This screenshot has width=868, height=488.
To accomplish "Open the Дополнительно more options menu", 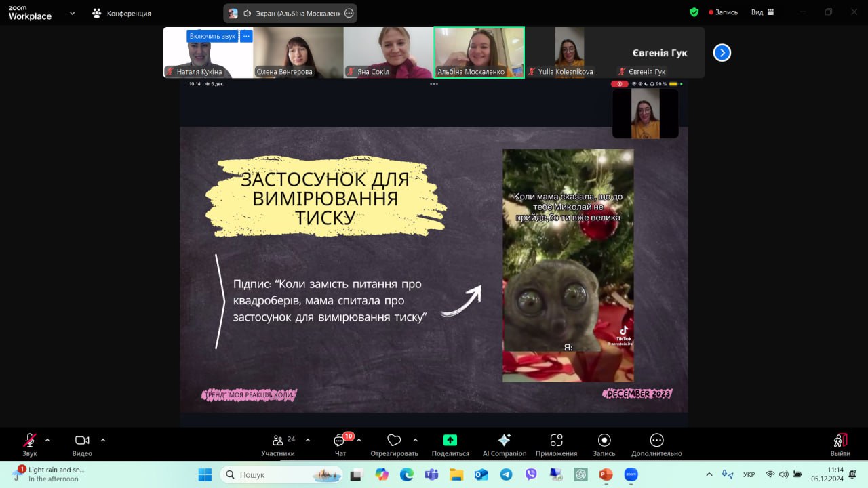I will click(x=656, y=444).
